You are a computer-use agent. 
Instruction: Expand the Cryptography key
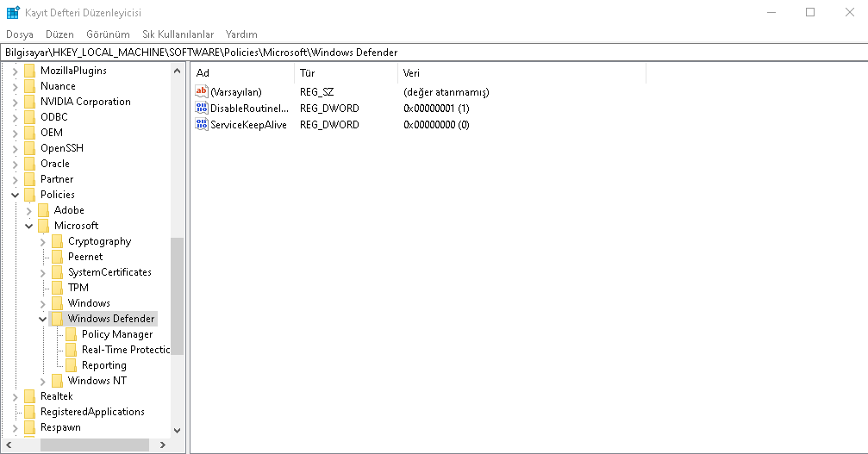[42, 242]
